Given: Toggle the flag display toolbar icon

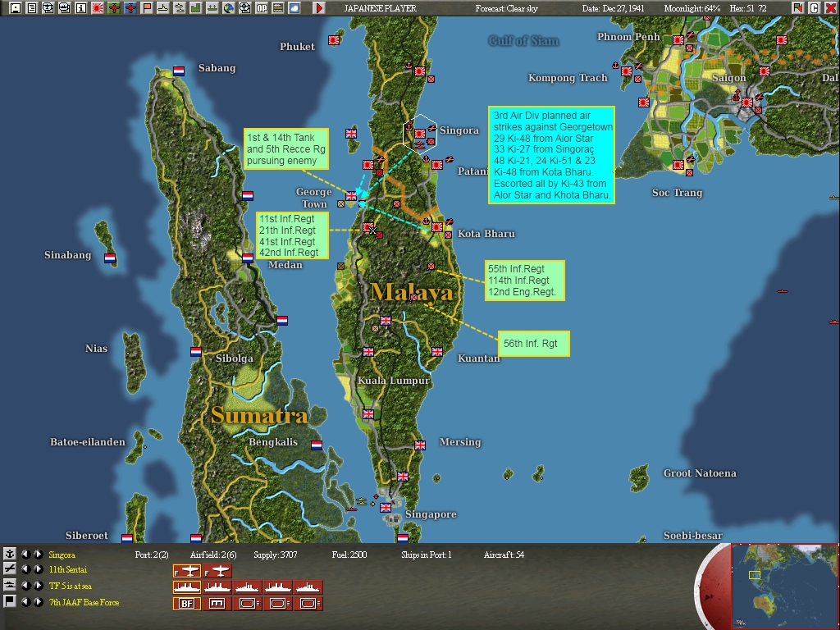Looking at the screenshot, I should coord(148,7).
